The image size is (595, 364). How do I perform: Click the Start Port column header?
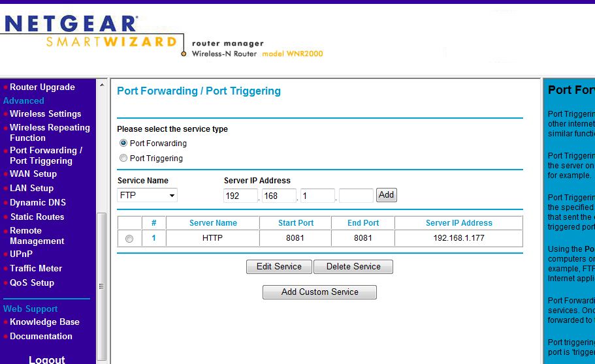(x=296, y=223)
